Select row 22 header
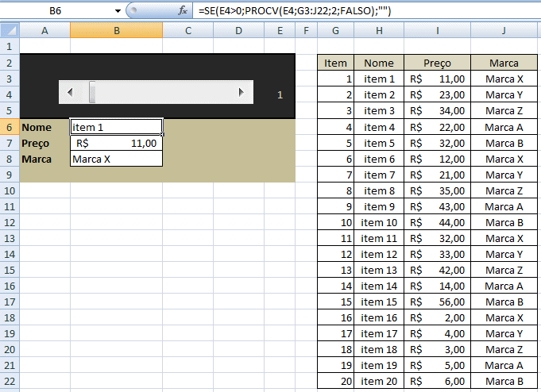 click(x=10, y=381)
